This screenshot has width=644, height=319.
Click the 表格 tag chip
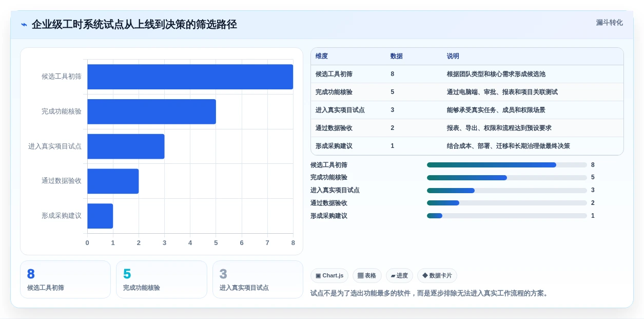367,276
